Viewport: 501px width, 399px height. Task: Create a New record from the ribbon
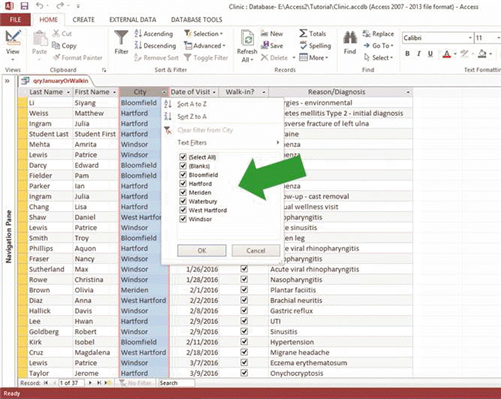click(x=272, y=33)
